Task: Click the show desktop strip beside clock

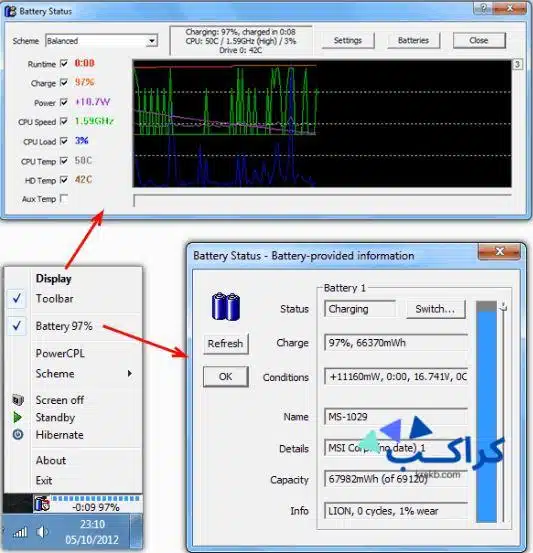Action: (x=135, y=532)
